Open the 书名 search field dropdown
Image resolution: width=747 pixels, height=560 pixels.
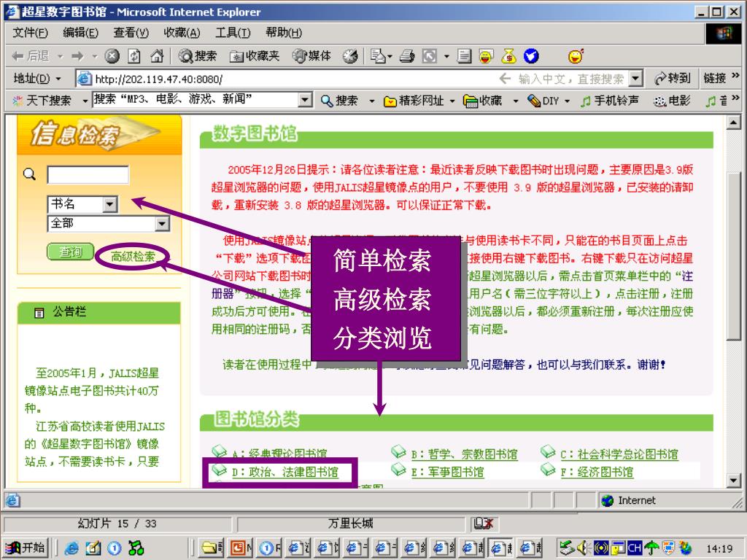point(109,204)
